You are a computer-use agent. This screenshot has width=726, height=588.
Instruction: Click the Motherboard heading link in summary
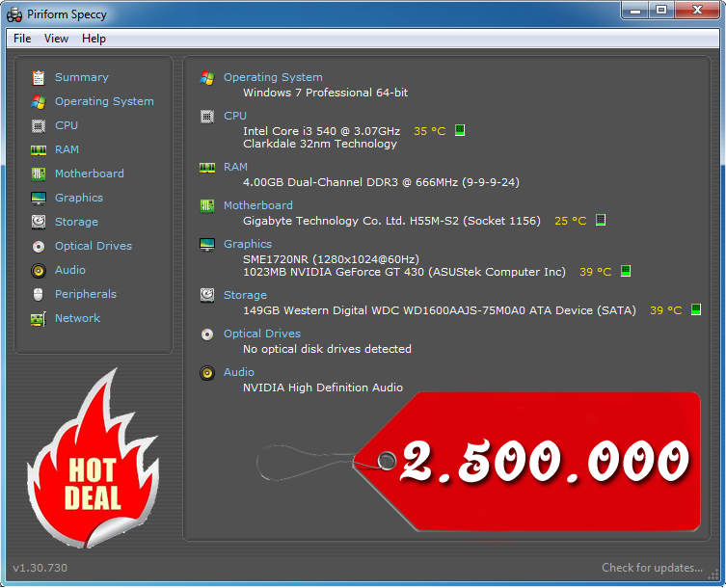(x=257, y=205)
